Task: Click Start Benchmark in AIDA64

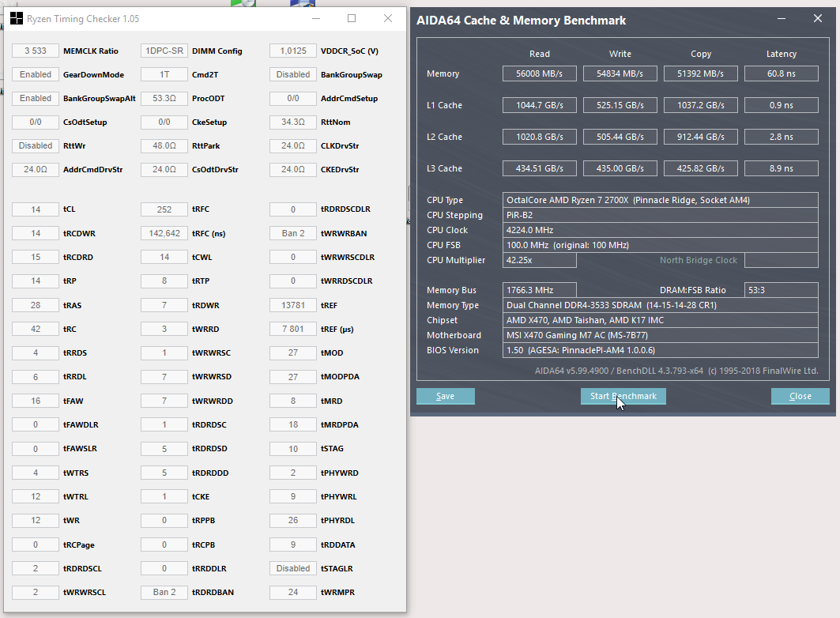Action: [623, 396]
